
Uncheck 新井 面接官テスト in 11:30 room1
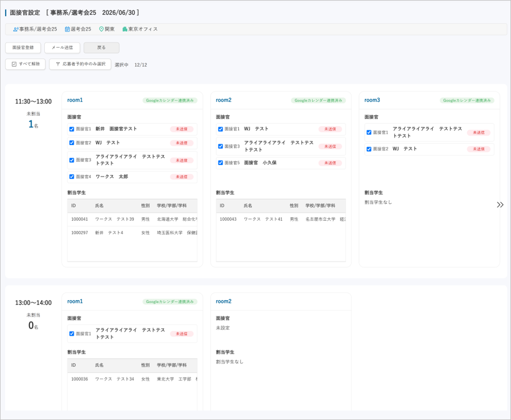click(x=72, y=129)
